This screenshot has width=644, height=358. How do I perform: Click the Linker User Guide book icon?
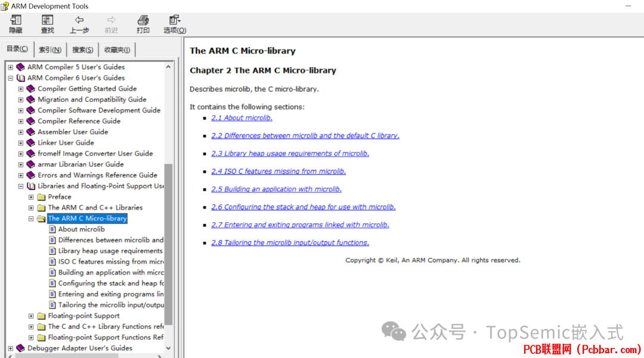(x=31, y=143)
